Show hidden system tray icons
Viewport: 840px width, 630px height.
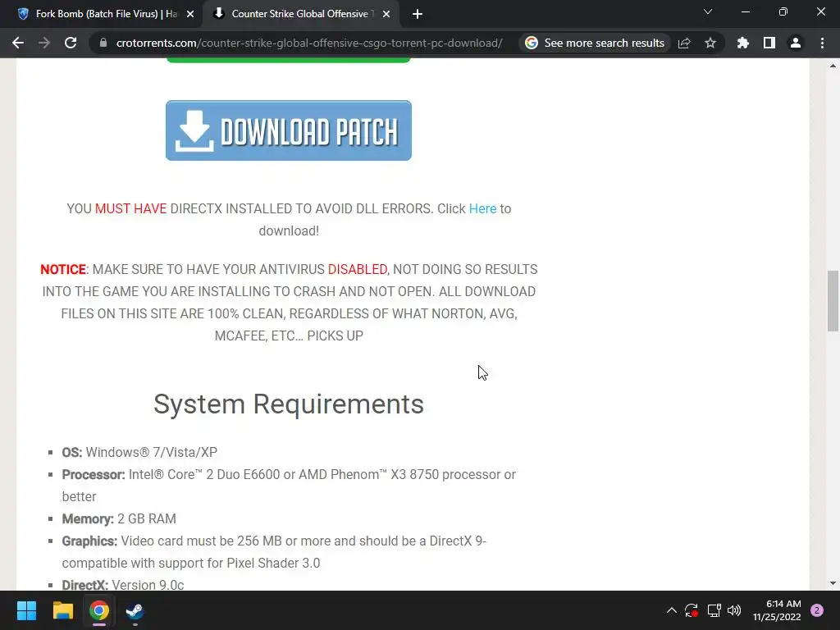[671, 610]
